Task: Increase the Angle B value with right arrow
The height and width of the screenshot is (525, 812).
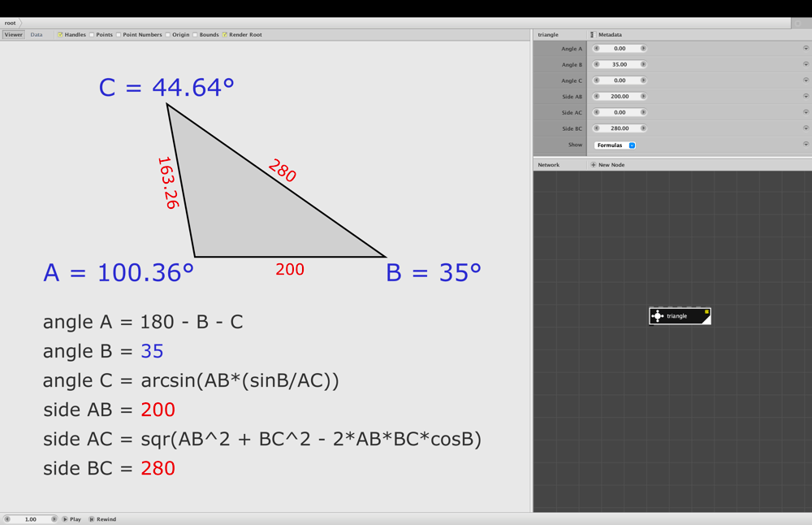Action: coord(643,64)
